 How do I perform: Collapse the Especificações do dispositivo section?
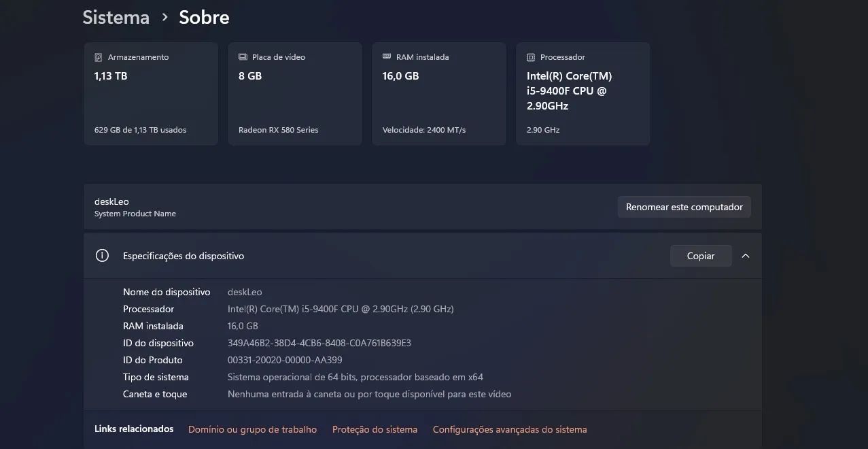tap(746, 256)
